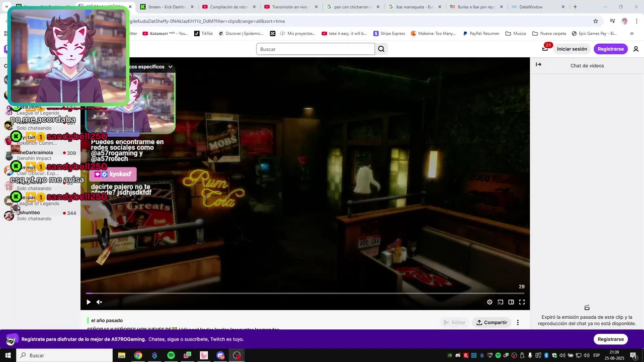Viewport: 644px width, 362px height.
Task: Open the browser media control icon
Action: point(612,21)
